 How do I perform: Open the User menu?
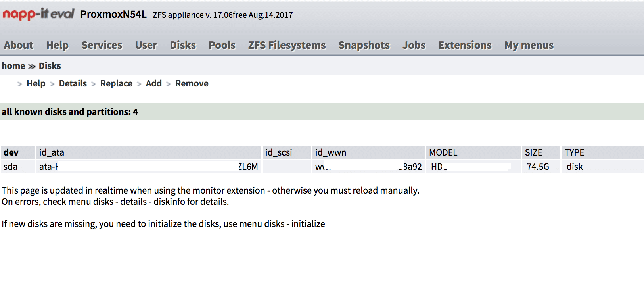pos(146,45)
